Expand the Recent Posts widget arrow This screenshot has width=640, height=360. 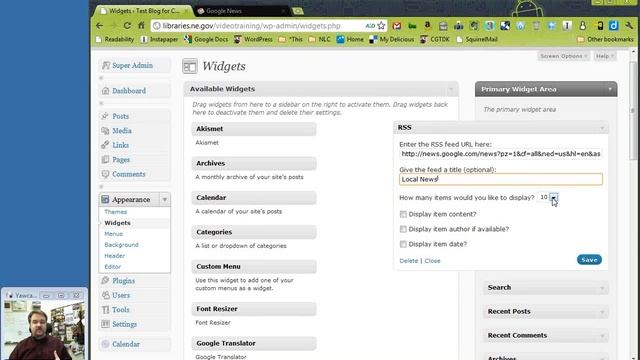tap(602, 311)
